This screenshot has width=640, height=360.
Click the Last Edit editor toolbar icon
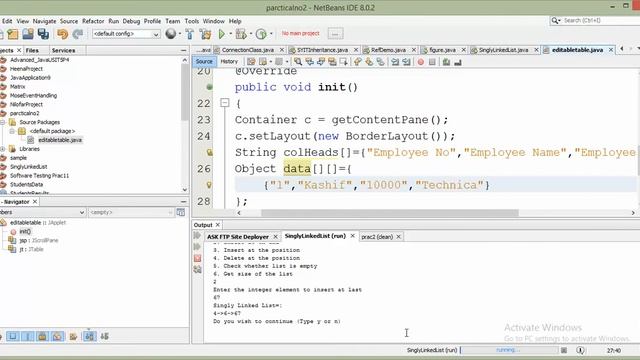pos(251,62)
